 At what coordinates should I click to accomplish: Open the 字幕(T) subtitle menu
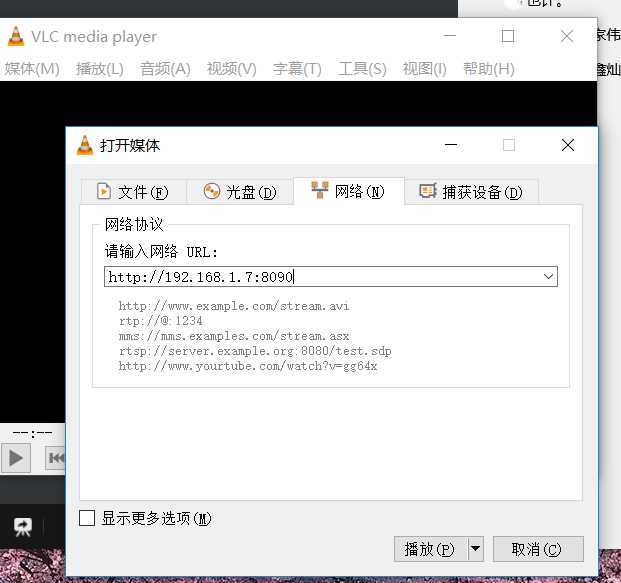point(297,69)
